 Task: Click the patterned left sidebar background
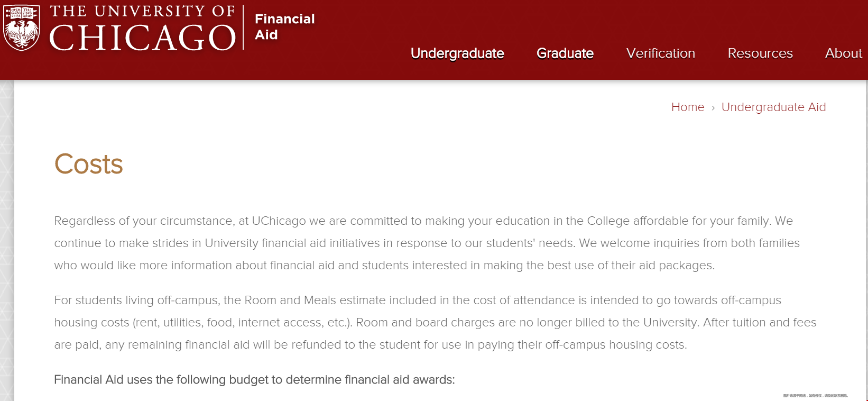pyautogui.click(x=7, y=238)
